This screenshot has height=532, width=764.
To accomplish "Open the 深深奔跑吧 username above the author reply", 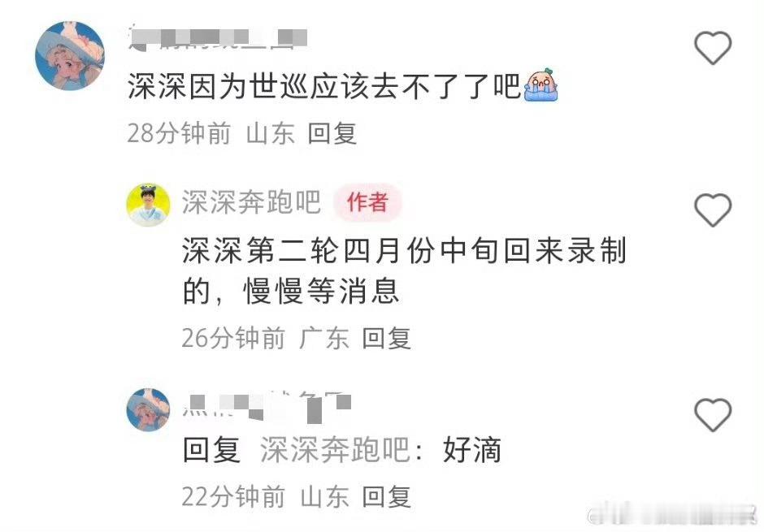I will point(251,202).
